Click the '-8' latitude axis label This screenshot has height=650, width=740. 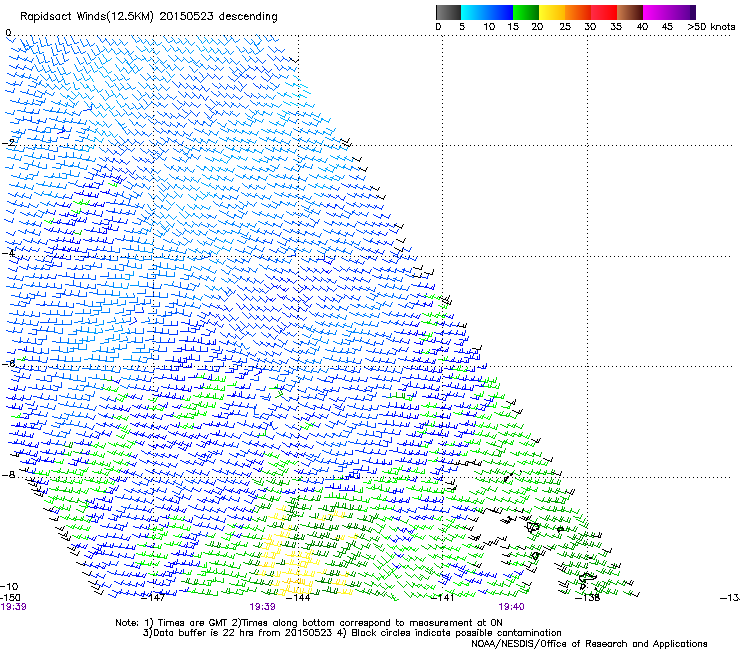(x=8, y=474)
